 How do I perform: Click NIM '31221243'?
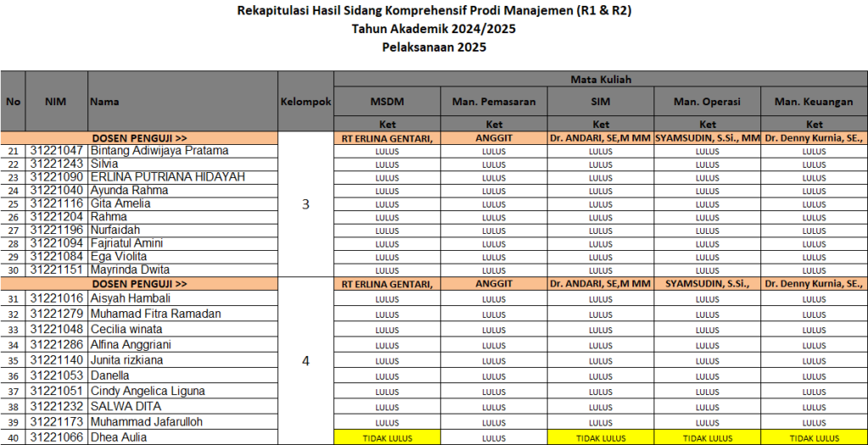57,164
